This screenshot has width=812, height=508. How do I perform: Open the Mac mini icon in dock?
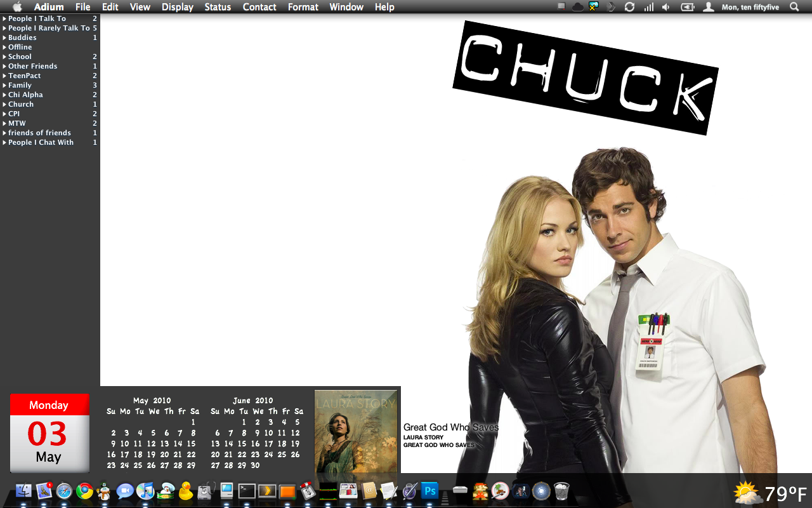[x=460, y=490]
